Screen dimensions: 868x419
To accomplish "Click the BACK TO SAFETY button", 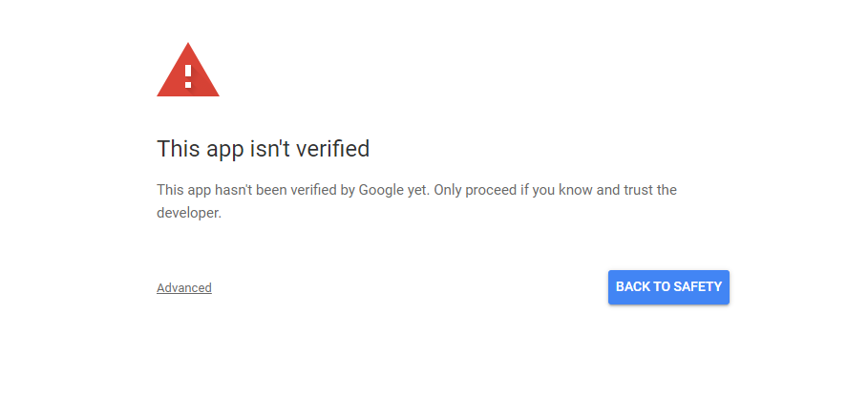I will (x=668, y=287).
